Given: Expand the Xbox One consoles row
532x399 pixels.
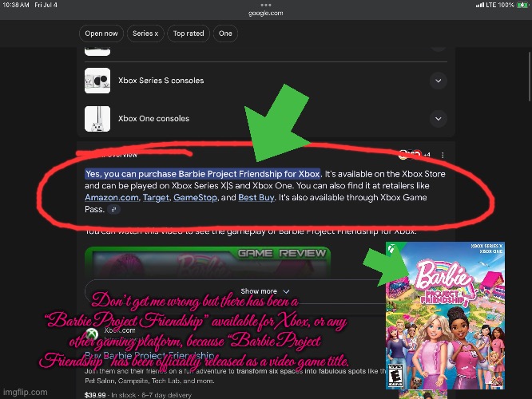Looking at the screenshot, I should point(438,119).
